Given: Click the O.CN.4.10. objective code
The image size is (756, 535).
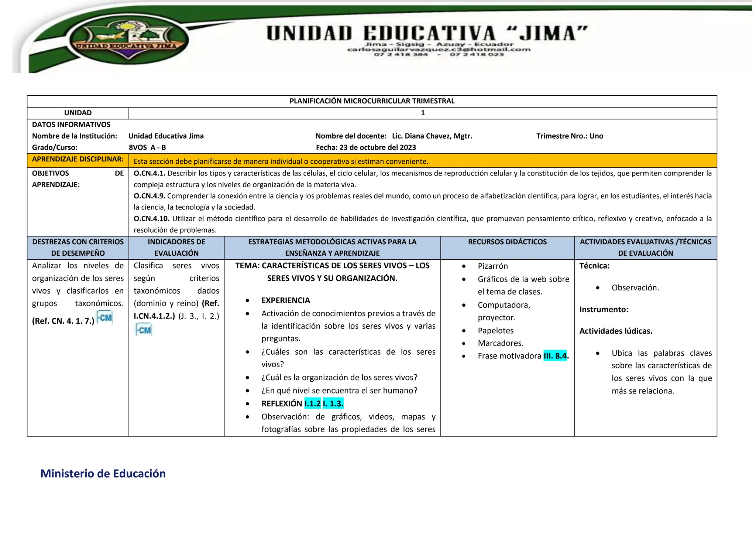Looking at the screenshot, I should (151, 219).
